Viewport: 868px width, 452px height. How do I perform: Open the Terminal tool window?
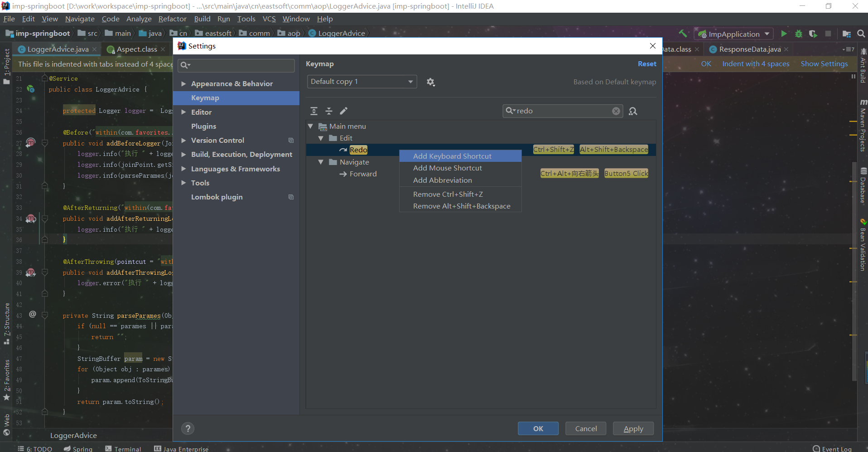(x=123, y=448)
